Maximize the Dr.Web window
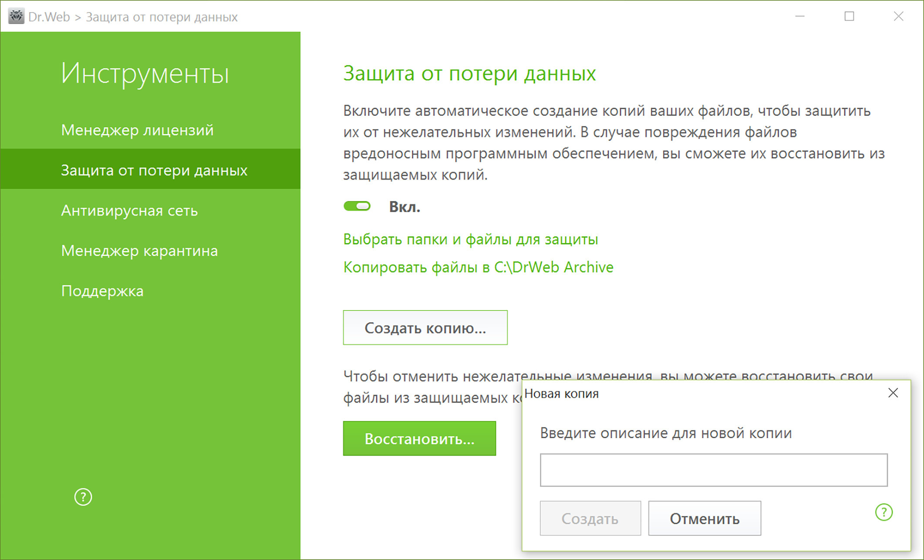924x560 pixels. 849,17
